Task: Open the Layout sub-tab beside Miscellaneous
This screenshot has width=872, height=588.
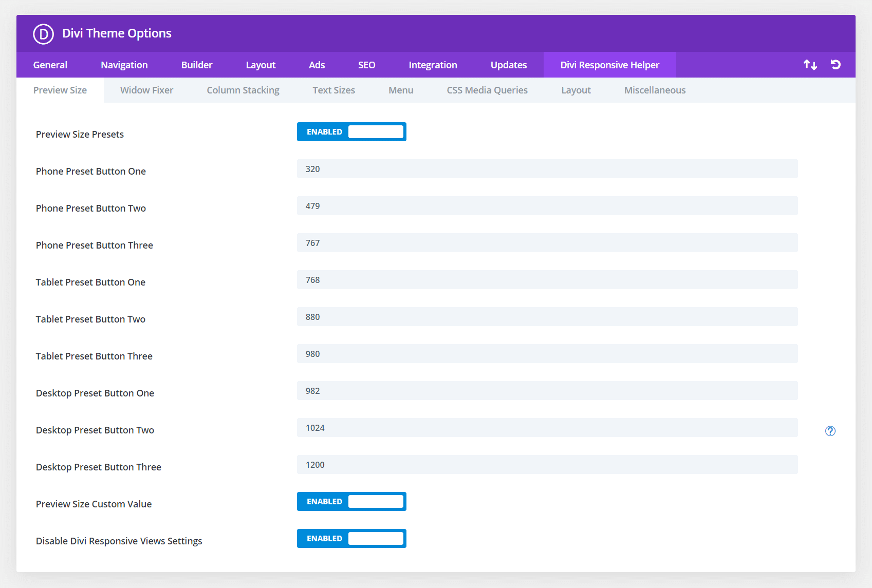Action: pos(576,90)
